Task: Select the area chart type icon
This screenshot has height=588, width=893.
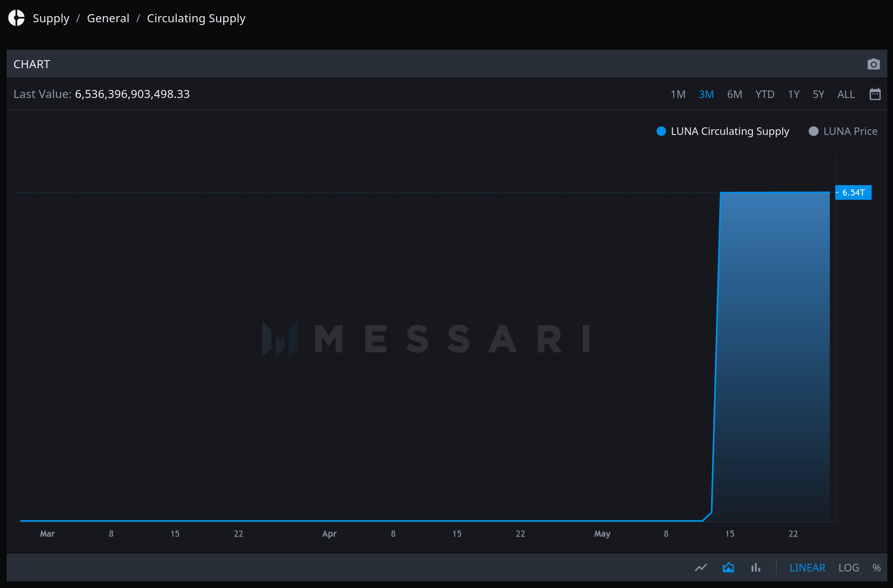Action: pos(728,567)
